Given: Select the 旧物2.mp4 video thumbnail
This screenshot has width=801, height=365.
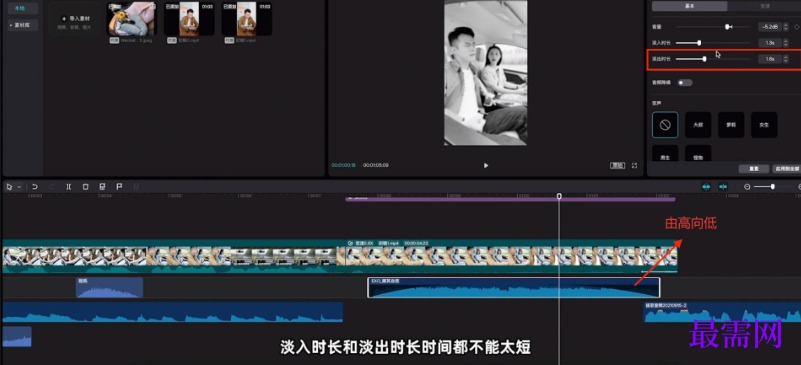Looking at the screenshot, I should [x=189, y=18].
